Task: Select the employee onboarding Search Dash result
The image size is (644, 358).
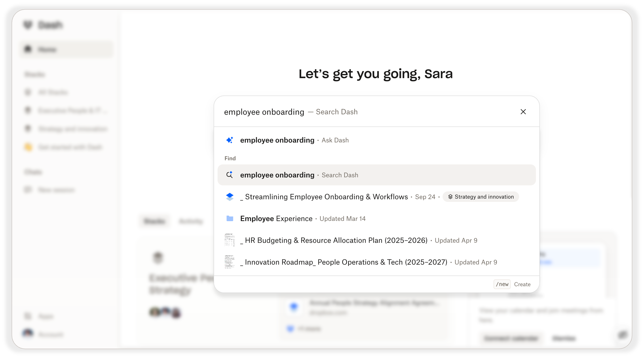Action: [x=277, y=175]
